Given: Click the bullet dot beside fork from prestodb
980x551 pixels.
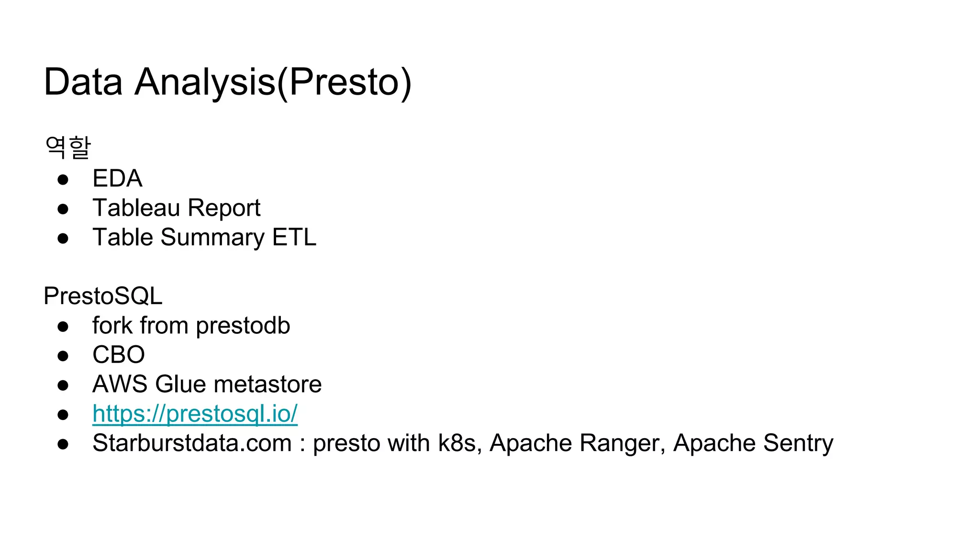Looking at the screenshot, I should (x=63, y=327).
